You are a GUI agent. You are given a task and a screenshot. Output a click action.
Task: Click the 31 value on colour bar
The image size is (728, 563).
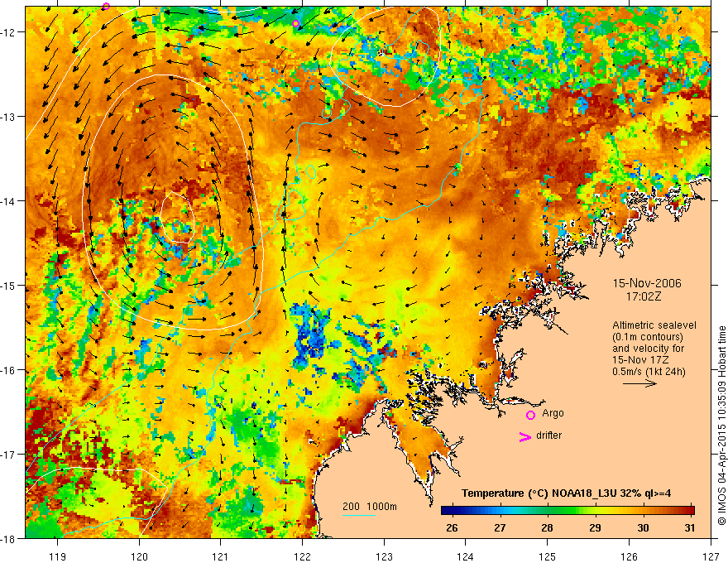point(690,527)
